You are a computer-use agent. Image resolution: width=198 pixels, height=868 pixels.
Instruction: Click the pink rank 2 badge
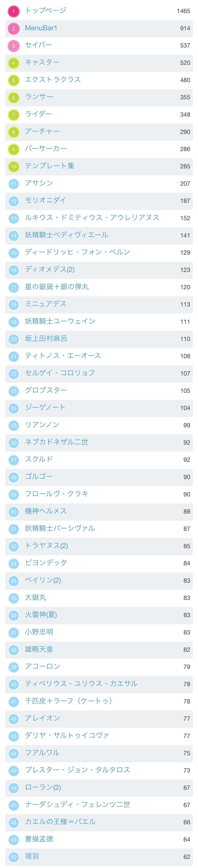coord(14,29)
